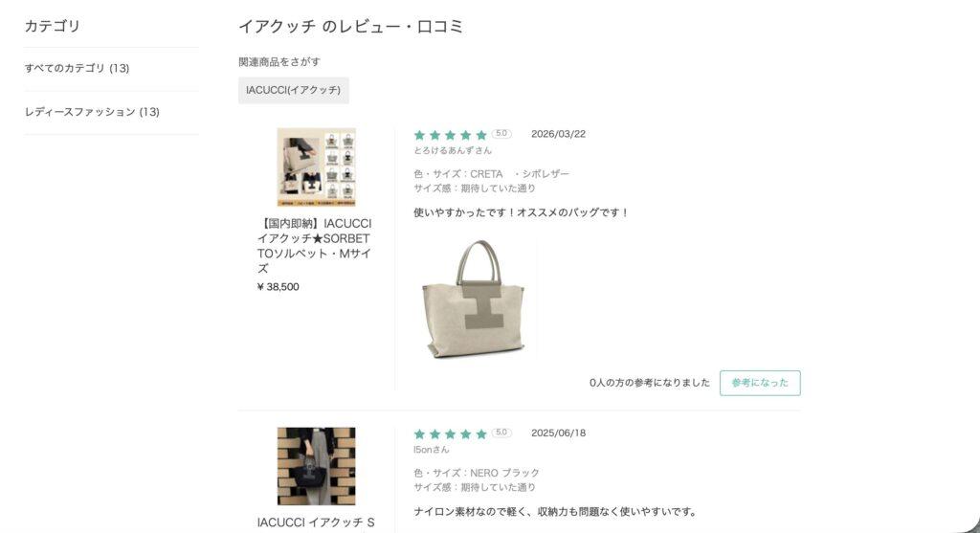
Task: Click the 参考になった helpful button
Action: coord(760,383)
